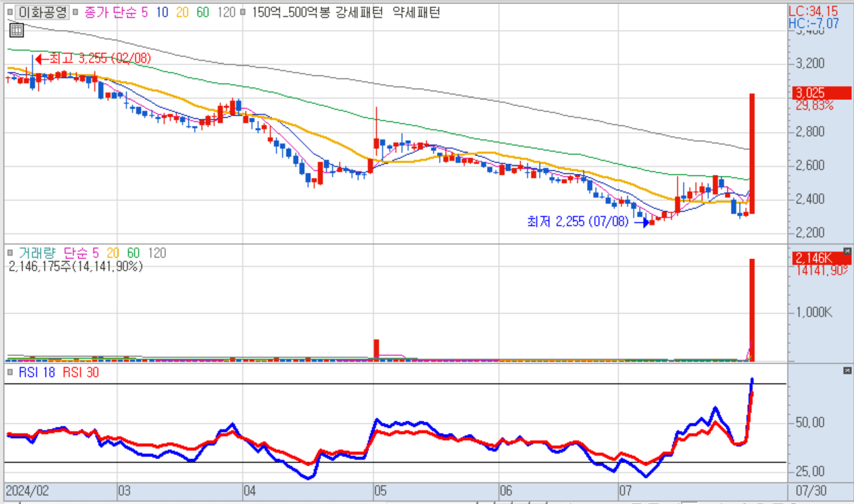Click the square marker before RSI 18

point(10,373)
